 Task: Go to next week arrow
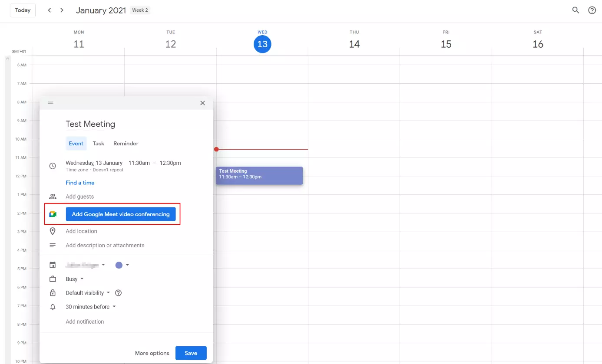[62, 10]
